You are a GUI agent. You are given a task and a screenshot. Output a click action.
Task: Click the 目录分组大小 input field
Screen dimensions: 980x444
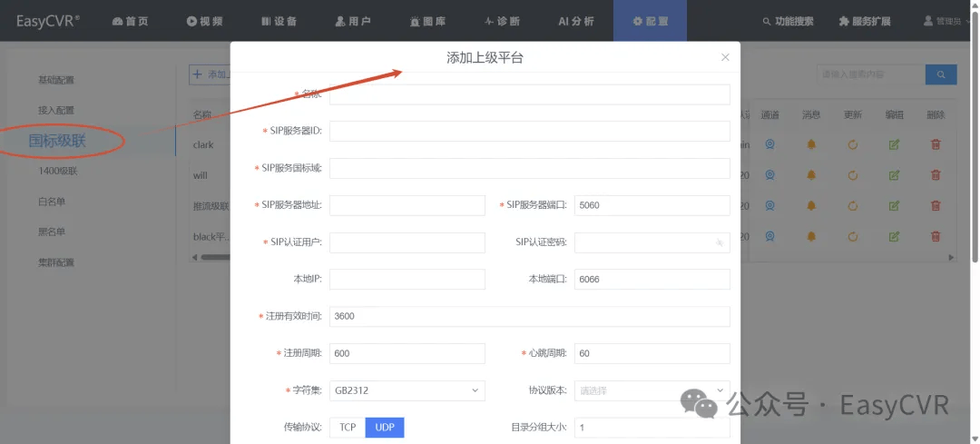point(652,428)
